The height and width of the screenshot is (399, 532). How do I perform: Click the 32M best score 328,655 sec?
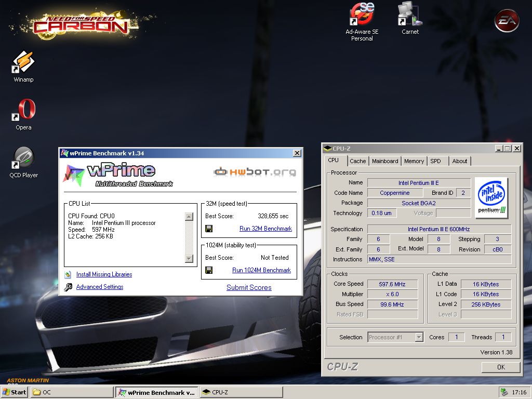[273, 216]
